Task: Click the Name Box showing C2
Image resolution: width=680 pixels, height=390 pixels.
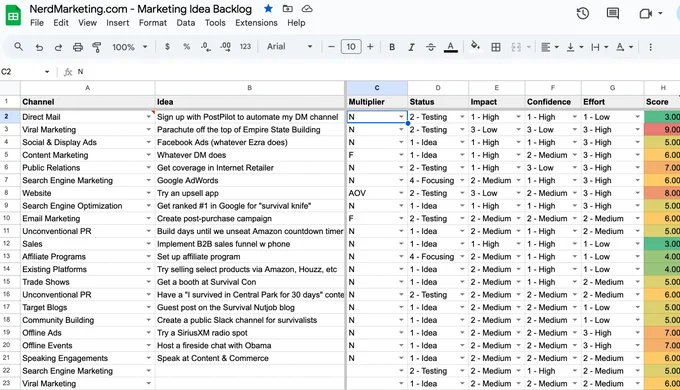Action: tap(25, 72)
